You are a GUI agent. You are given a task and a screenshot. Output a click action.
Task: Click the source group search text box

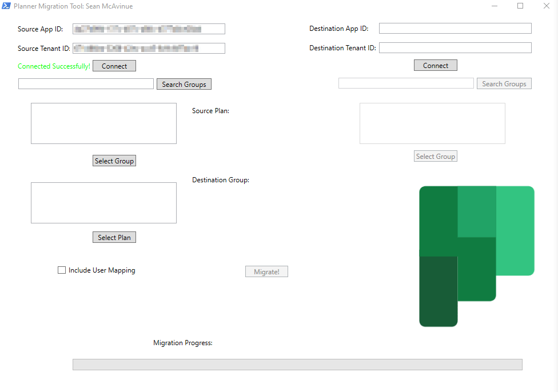[86, 84]
